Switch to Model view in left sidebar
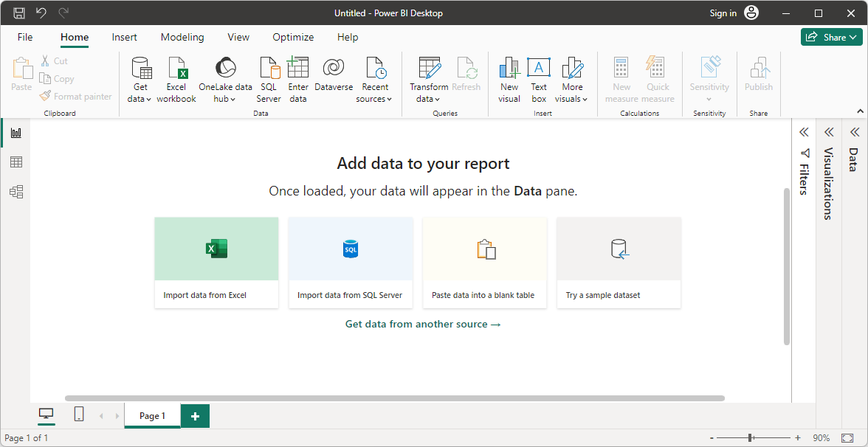Viewport: 868px width, 447px height. [16, 192]
